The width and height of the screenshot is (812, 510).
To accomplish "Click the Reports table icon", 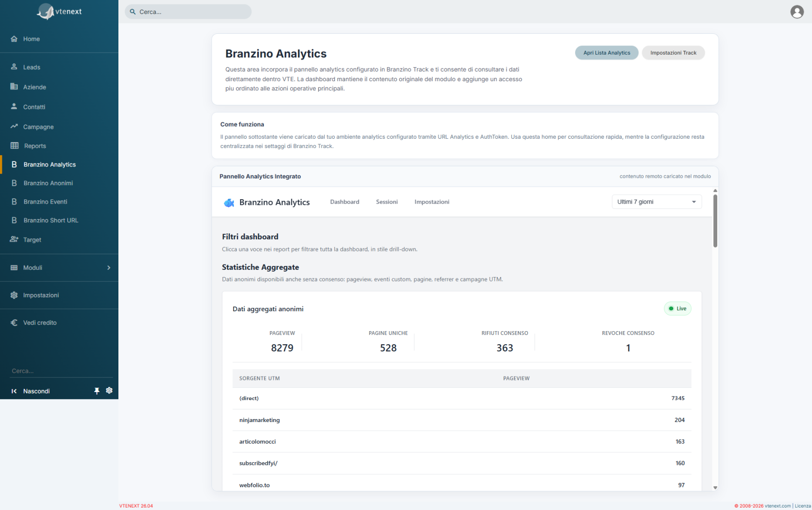I will point(14,146).
